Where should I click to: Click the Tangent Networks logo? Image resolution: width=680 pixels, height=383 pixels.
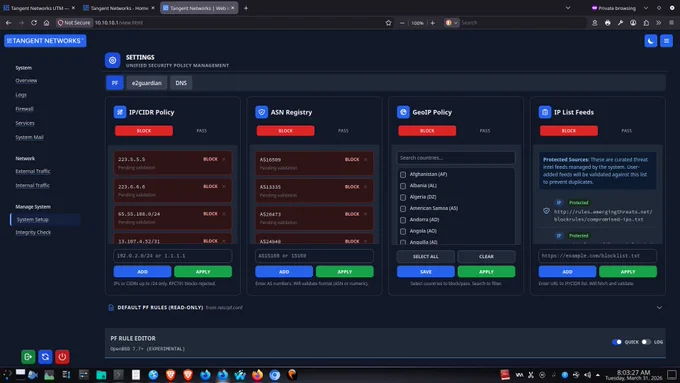click(45, 41)
